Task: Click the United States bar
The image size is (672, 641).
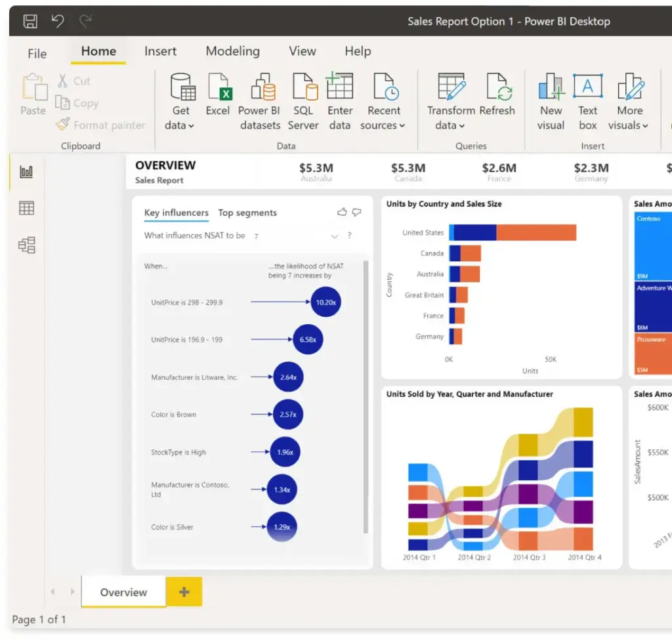Action: pos(513,233)
